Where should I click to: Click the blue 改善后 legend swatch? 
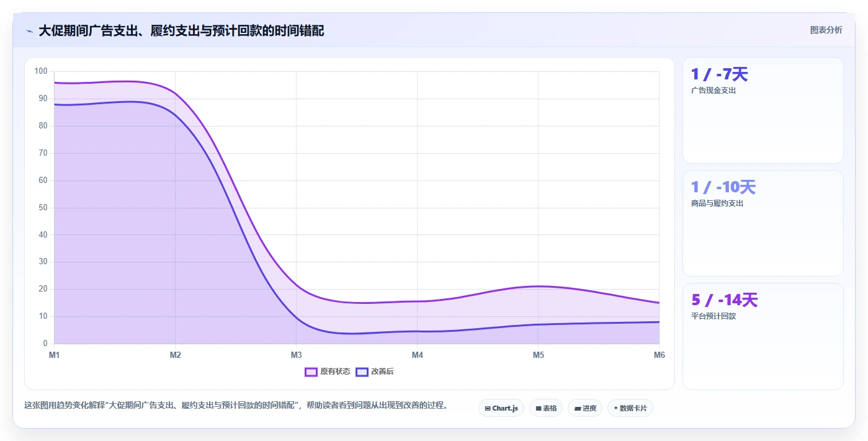[362, 372]
